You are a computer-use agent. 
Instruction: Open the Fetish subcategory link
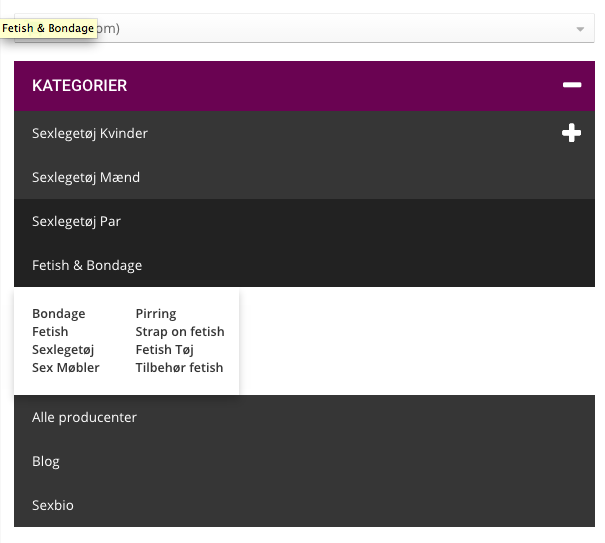tap(50, 332)
